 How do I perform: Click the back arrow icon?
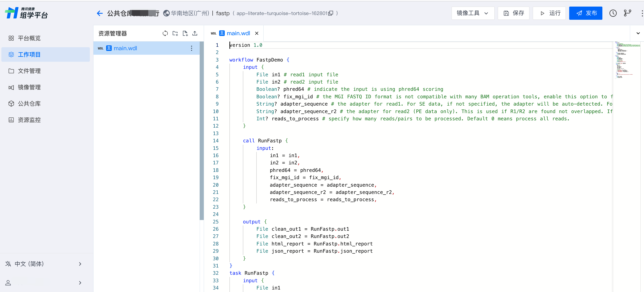(100, 13)
